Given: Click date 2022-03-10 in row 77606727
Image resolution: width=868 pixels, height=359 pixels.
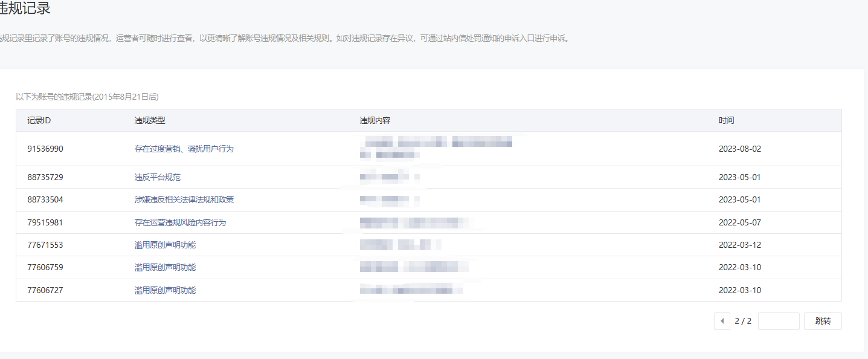Looking at the screenshot, I should tap(740, 290).
